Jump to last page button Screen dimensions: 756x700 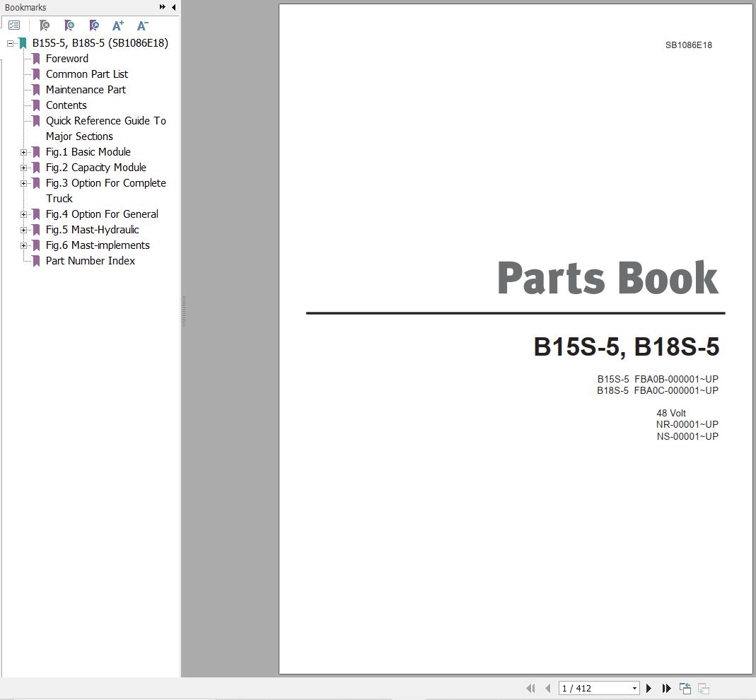pyautogui.click(x=666, y=688)
